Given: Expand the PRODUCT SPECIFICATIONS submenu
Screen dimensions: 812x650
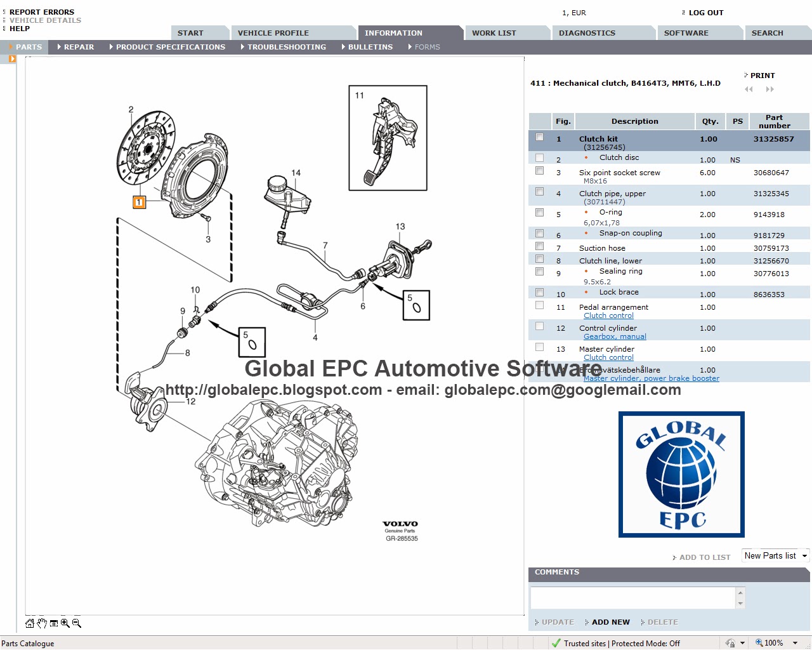Looking at the screenshot, I should coord(167,47).
